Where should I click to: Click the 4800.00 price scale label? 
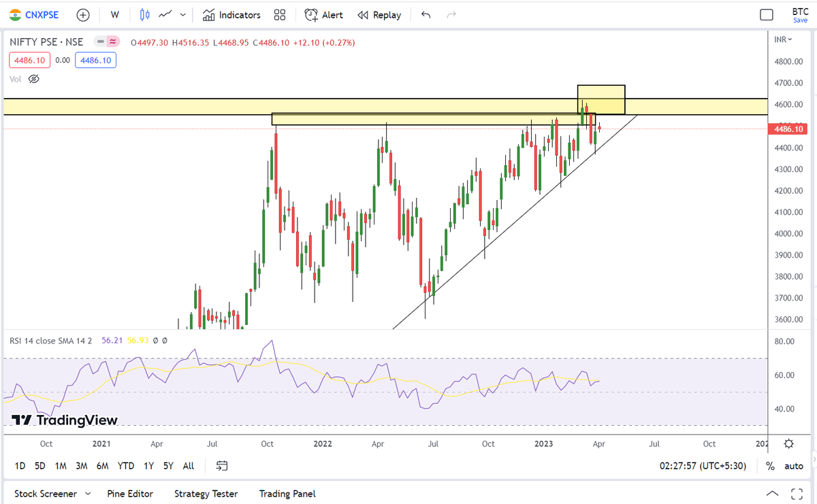(x=788, y=62)
